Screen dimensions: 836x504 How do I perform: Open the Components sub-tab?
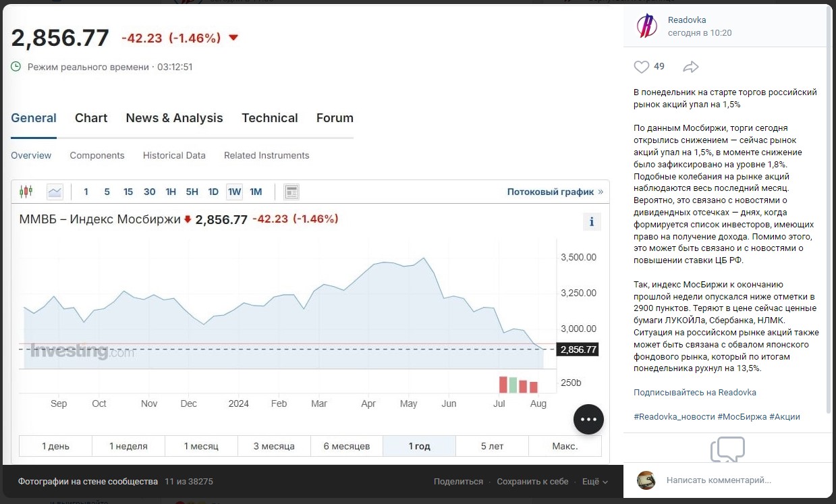point(97,155)
